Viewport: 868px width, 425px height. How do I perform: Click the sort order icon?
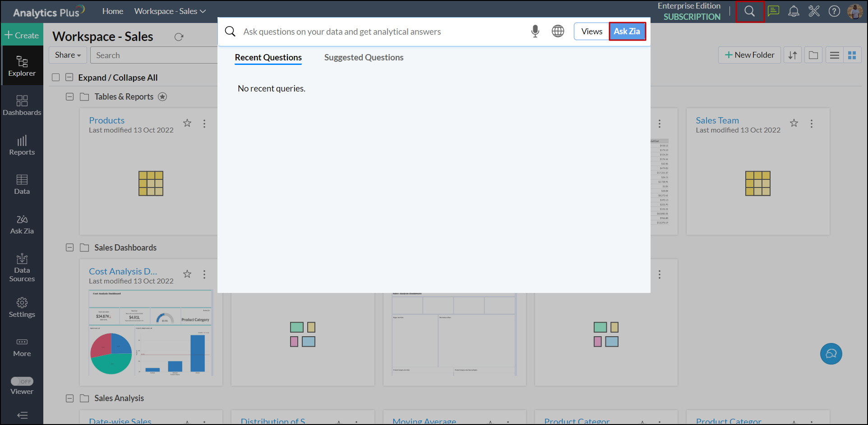[793, 55]
